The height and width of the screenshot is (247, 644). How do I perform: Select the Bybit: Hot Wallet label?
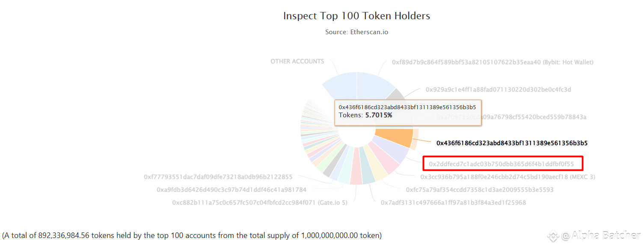click(492, 62)
